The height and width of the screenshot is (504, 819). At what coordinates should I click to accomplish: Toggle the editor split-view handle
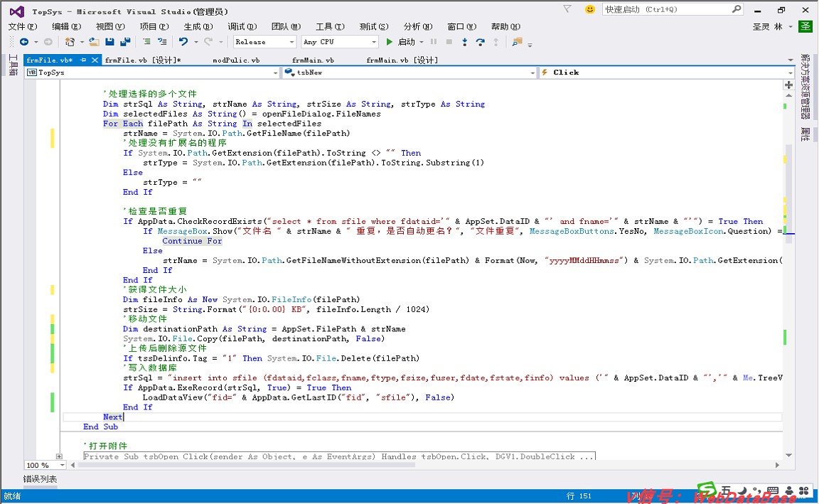point(788,85)
